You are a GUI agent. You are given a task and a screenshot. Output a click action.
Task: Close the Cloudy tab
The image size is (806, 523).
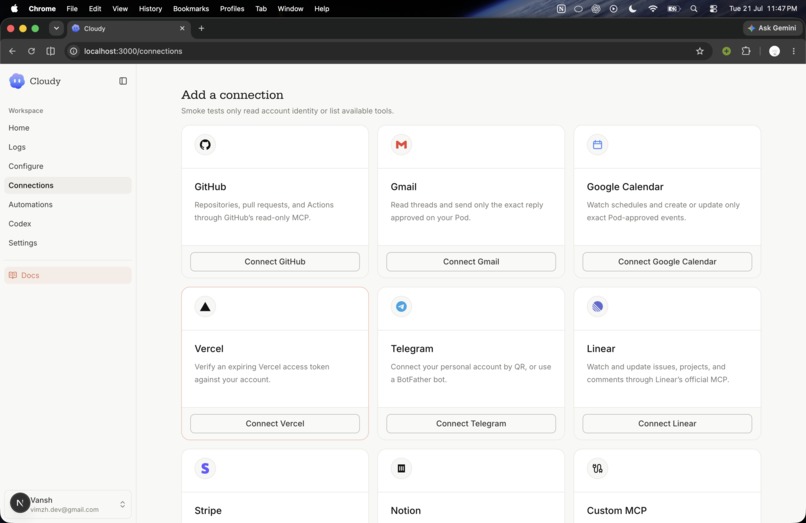coord(182,28)
